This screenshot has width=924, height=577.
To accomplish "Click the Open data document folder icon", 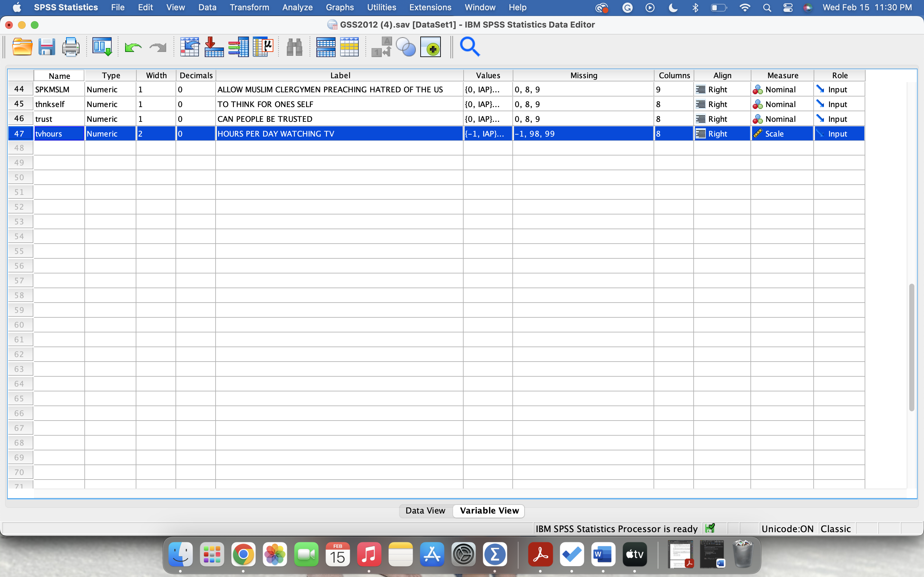I will [22, 47].
